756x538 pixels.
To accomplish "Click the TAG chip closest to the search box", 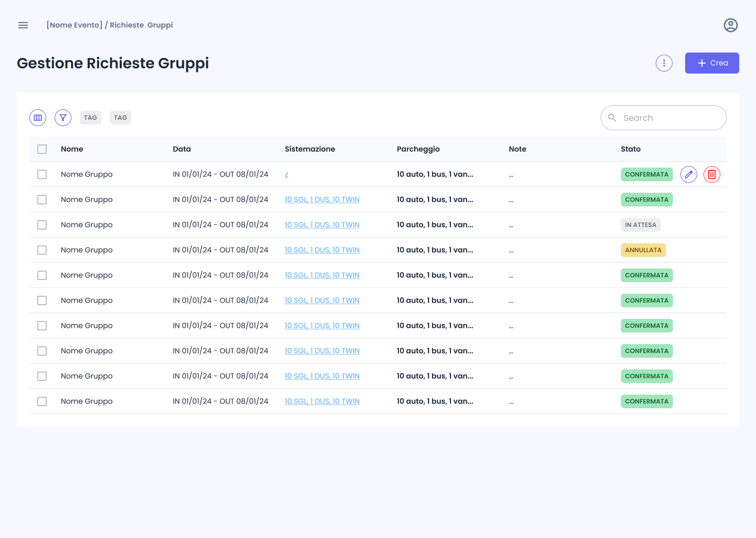I will [x=120, y=118].
